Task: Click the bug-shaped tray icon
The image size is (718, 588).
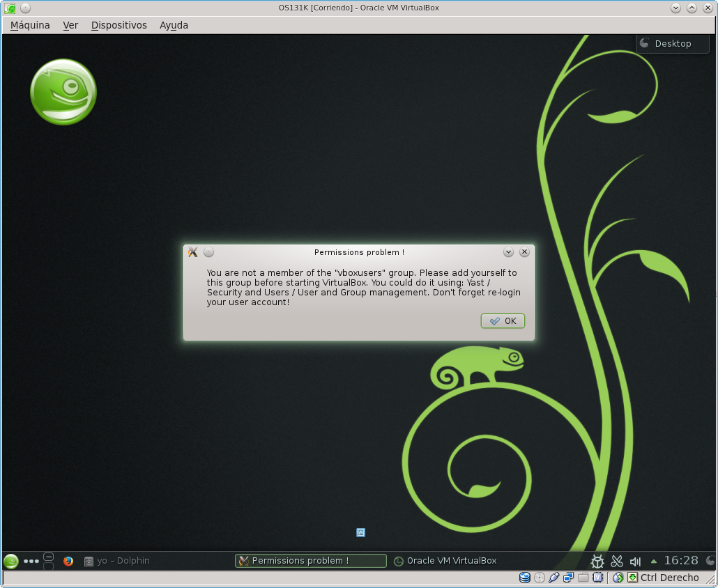Action: click(x=597, y=561)
